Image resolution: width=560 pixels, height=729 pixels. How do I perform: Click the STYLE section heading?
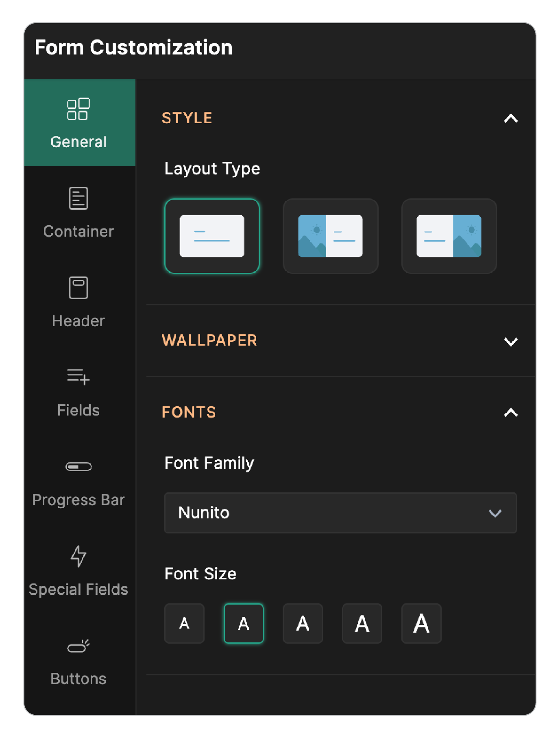pyautogui.click(x=187, y=118)
